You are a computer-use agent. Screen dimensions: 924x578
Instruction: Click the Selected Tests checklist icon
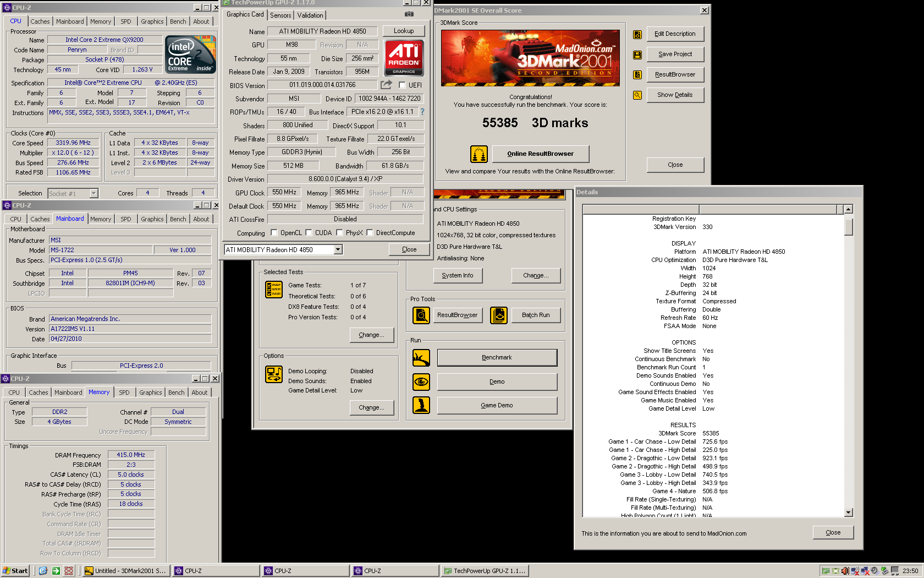pos(273,290)
